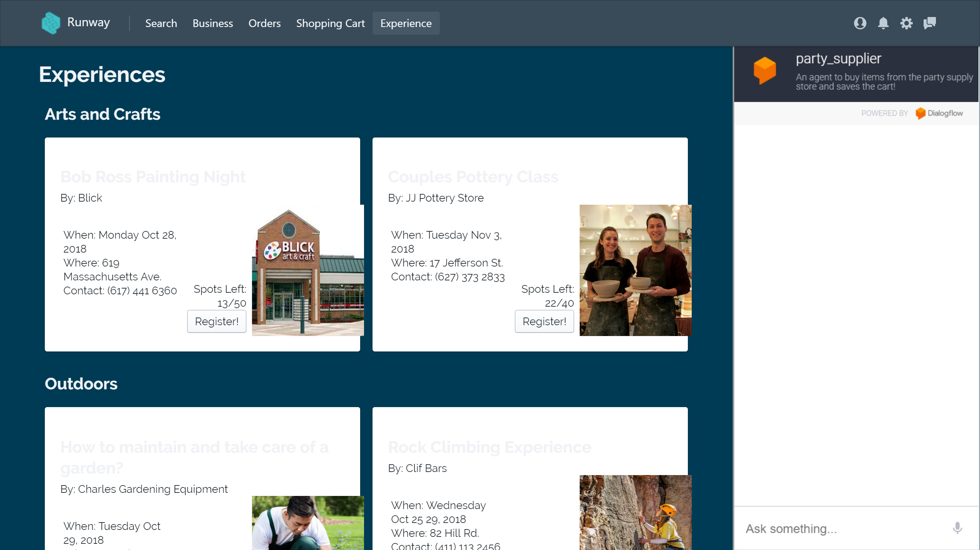Click the Blick art store thumbnail
The image size is (980, 550).
308,270
